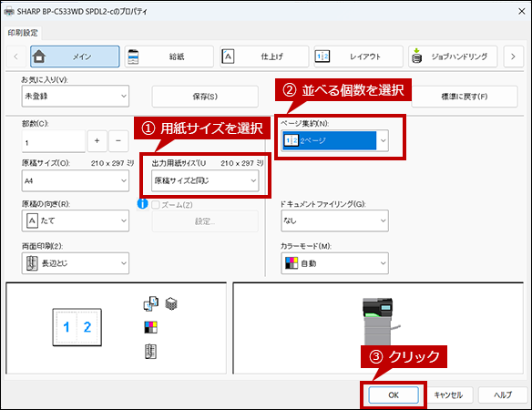Decrease copies with the minus button
Screen dimensions: 532x410
[118, 140]
